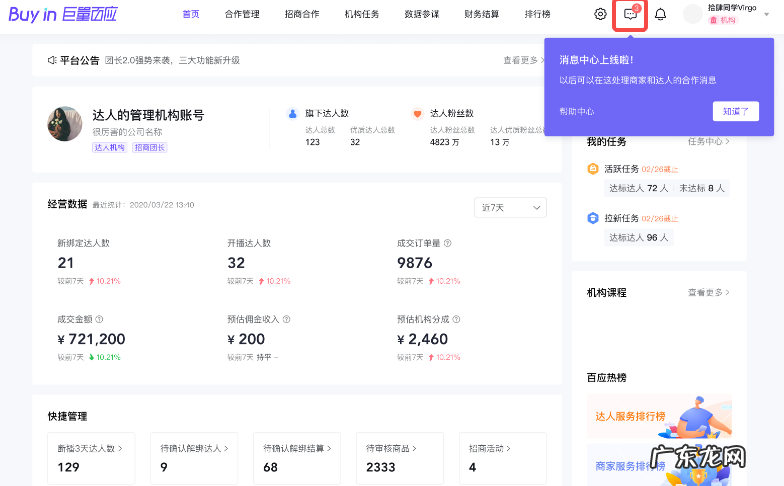Screen dimensions: 784x486
Task: Click the Buy in 巨量百应 logo
Action: [63, 14]
